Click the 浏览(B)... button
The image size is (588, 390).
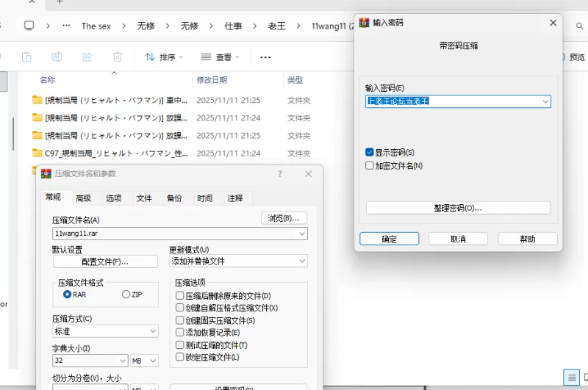284,218
